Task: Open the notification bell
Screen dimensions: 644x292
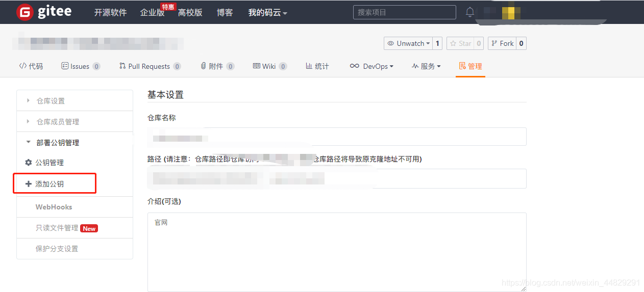Action: (470, 12)
